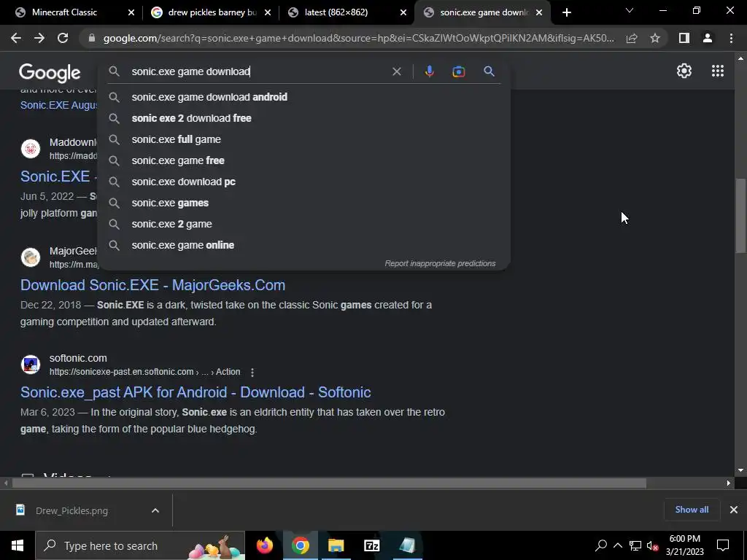The width and height of the screenshot is (747, 560).
Task: Open the Google apps grid
Action: click(x=718, y=71)
